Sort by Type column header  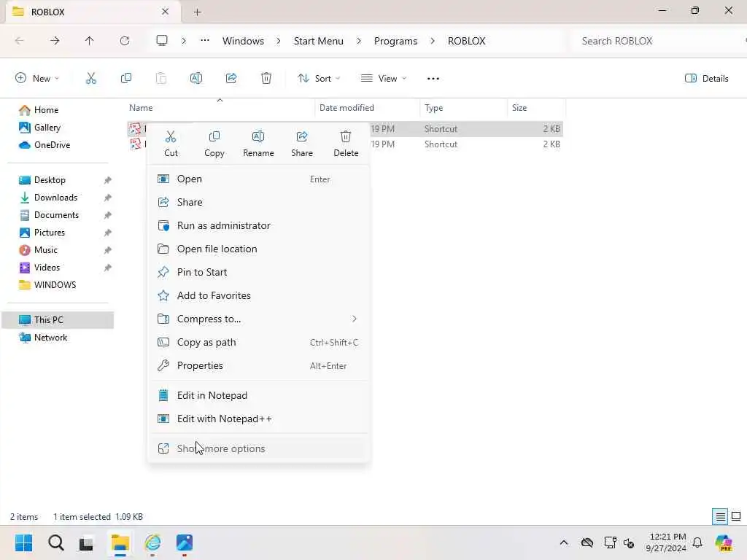(x=463, y=108)
